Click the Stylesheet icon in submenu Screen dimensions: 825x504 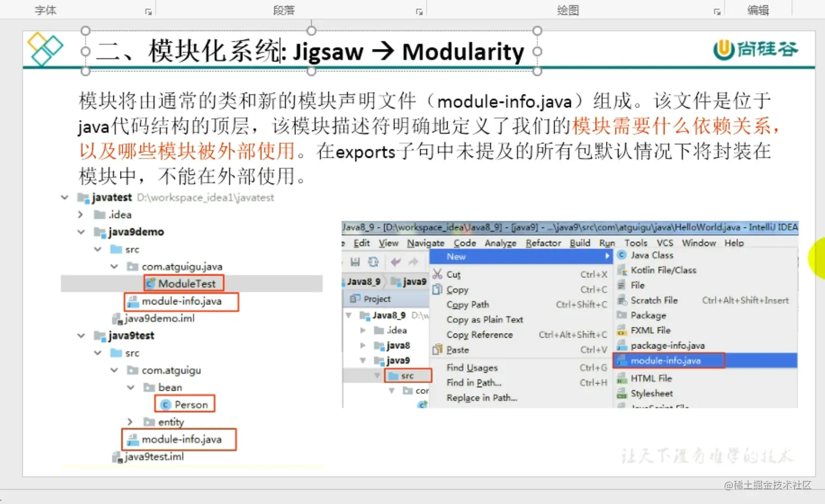coord(621,393)
